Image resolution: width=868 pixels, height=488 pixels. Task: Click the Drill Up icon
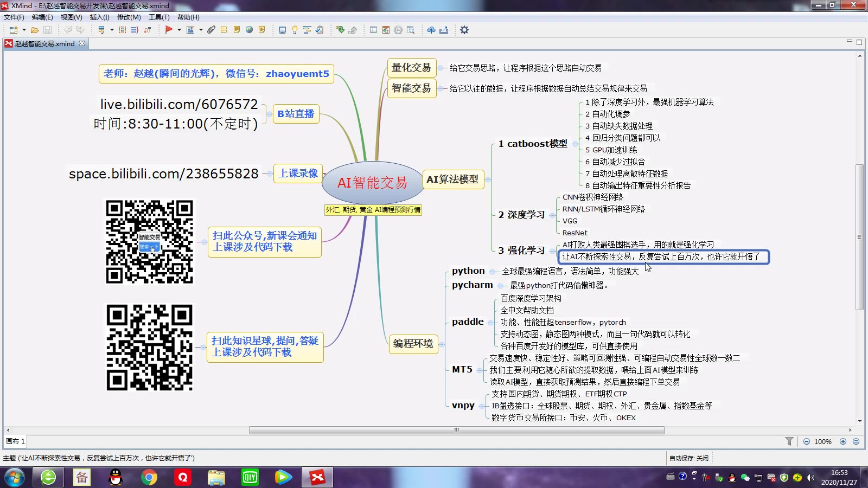click(x=353, y=30)
